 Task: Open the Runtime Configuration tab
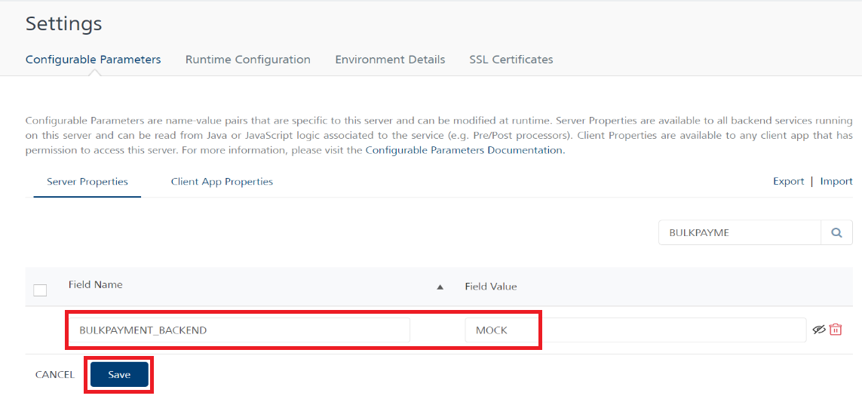tap(248, 59)
